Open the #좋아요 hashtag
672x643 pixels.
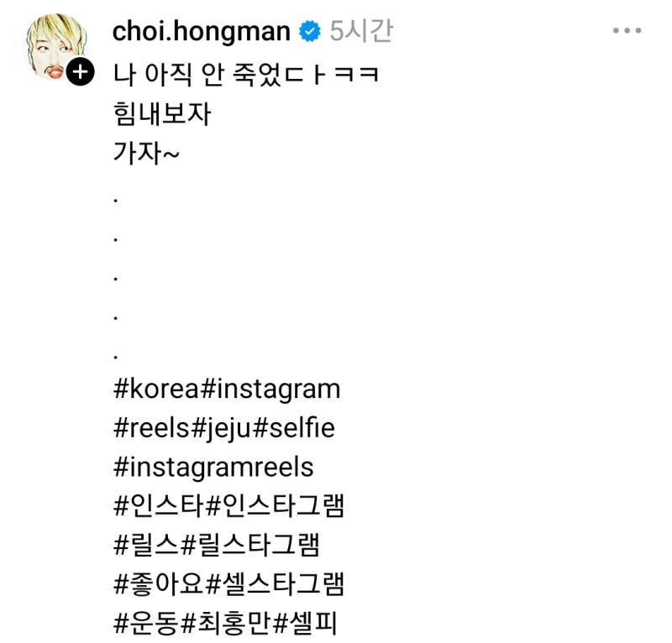coord(158,584)
